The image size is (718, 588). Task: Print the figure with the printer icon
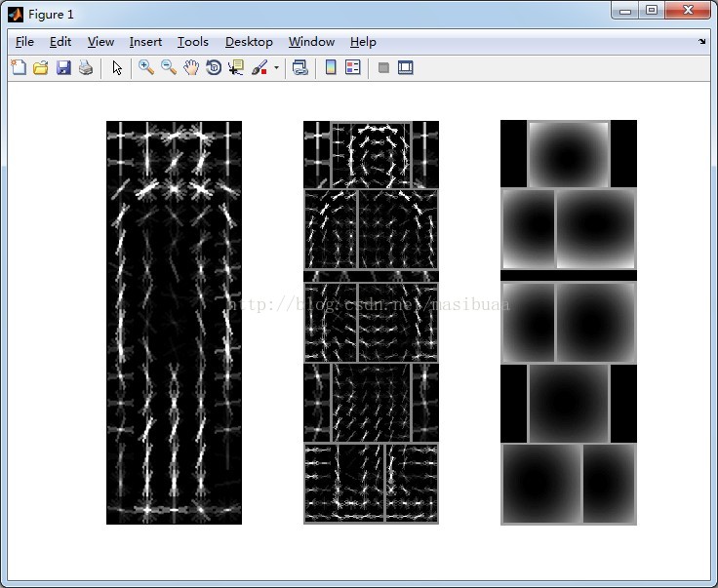pyautogui.click(x=86, y=67)
